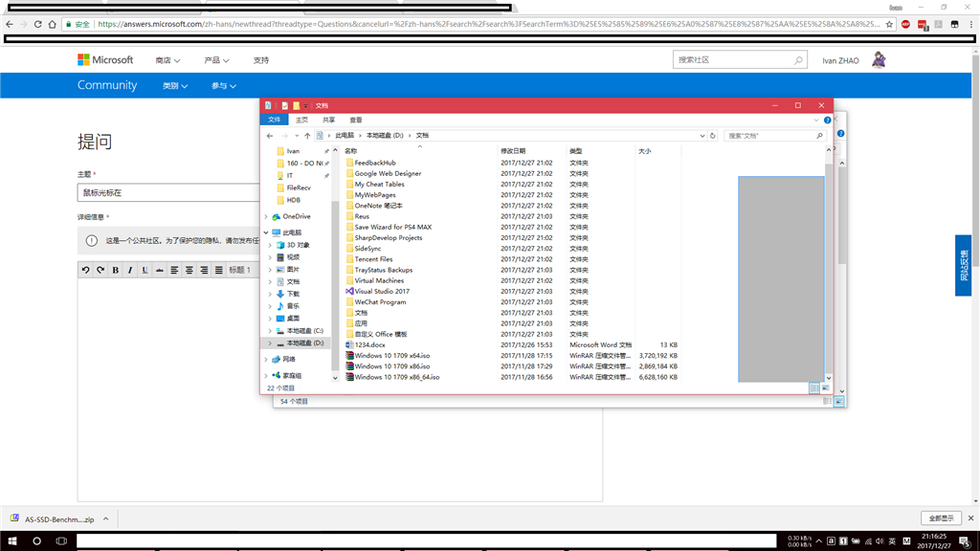Open the 标题 1 style dropdown
980x551 pixels.
coord(242,270)
